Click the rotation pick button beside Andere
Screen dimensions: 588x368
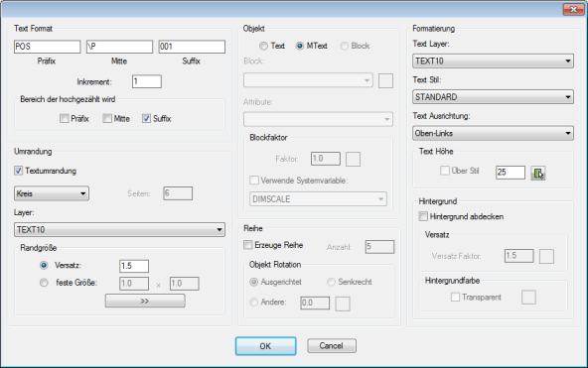point(343,304)
